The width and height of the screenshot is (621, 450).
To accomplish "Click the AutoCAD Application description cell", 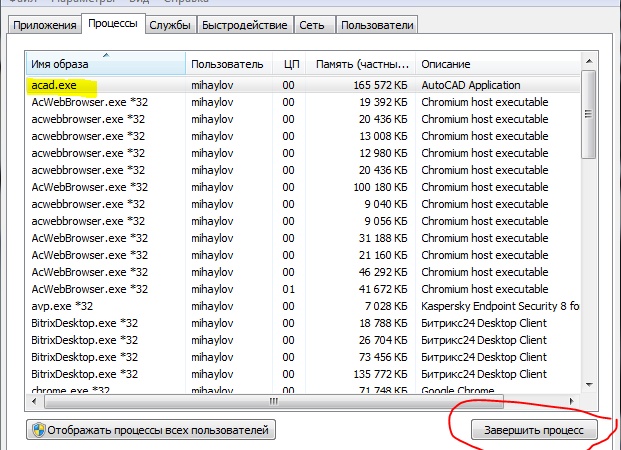I will coord(471,85).
